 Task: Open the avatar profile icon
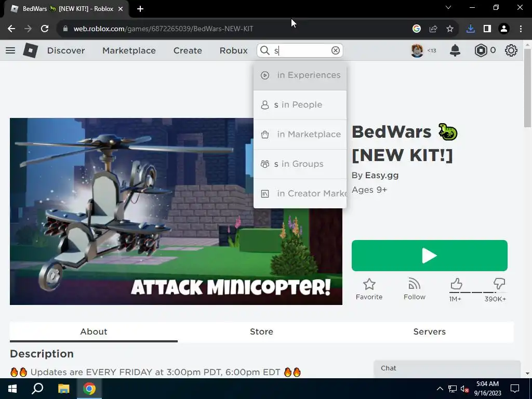417,50
